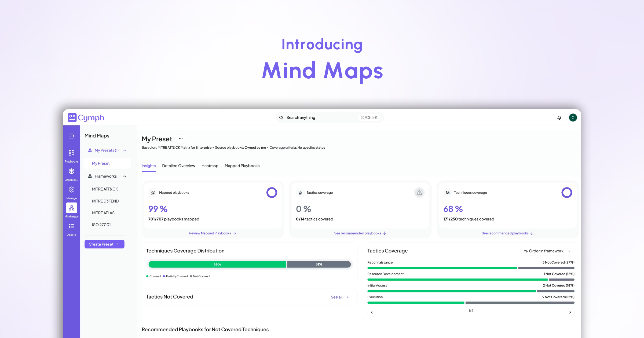Open the Order in framework dropdown
This screenshot has height=338, width=644.
[x=547, y=251]
